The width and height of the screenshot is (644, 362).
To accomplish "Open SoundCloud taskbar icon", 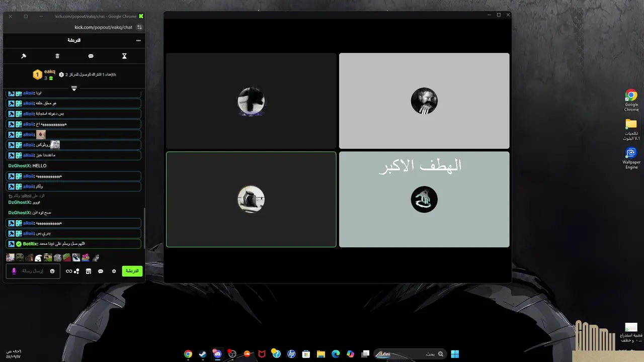I will click(x=247, y=354).
